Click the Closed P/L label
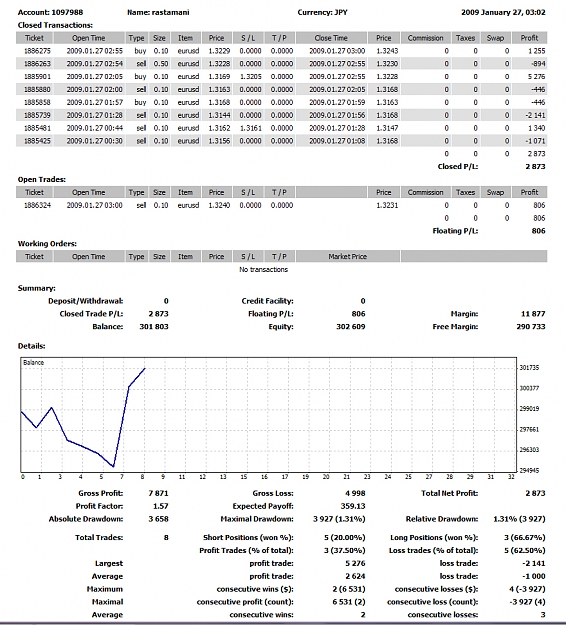Image resolution: width=566 pixels, height=625 pixels. pos(458,167)
